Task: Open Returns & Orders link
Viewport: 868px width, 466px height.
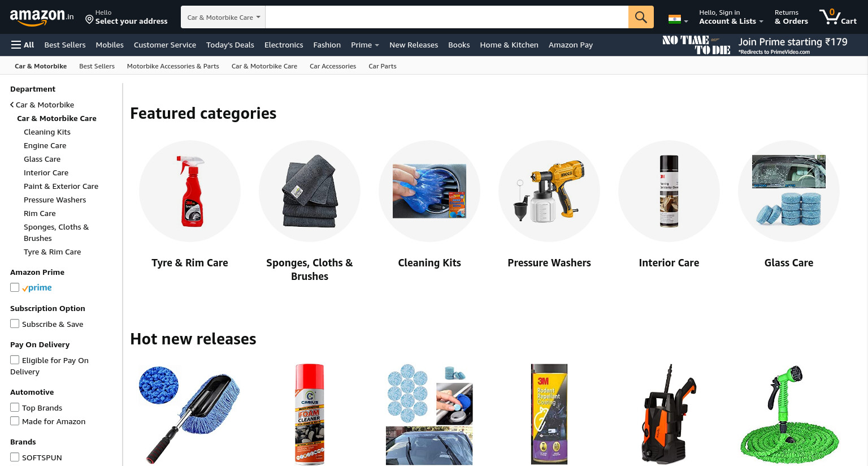Action: coord(791,17)
